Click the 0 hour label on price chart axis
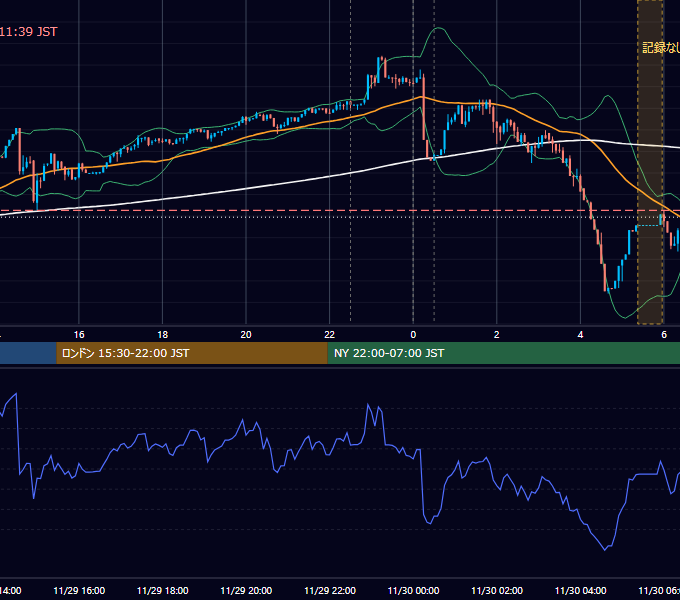 click(x=413, y=335)
